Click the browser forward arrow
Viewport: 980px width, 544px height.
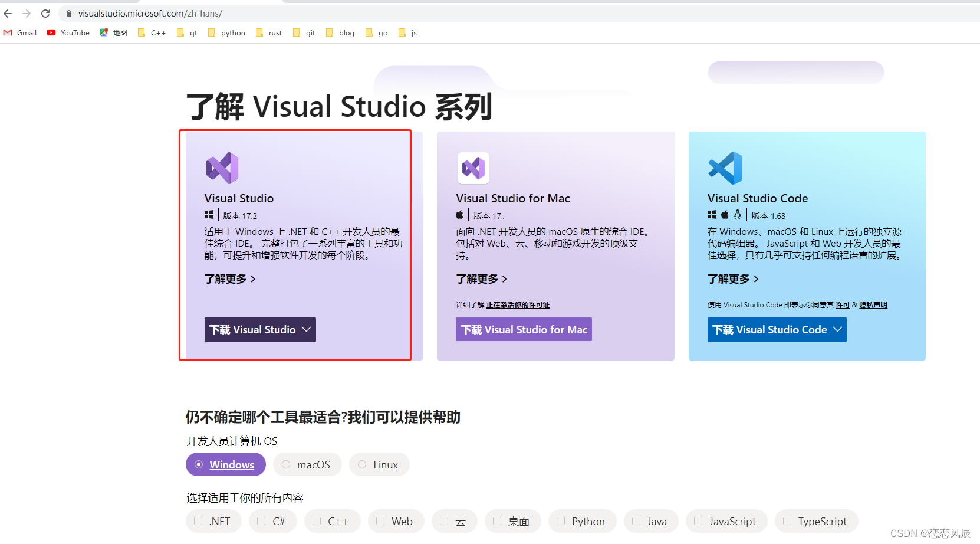tap(27, 13)
